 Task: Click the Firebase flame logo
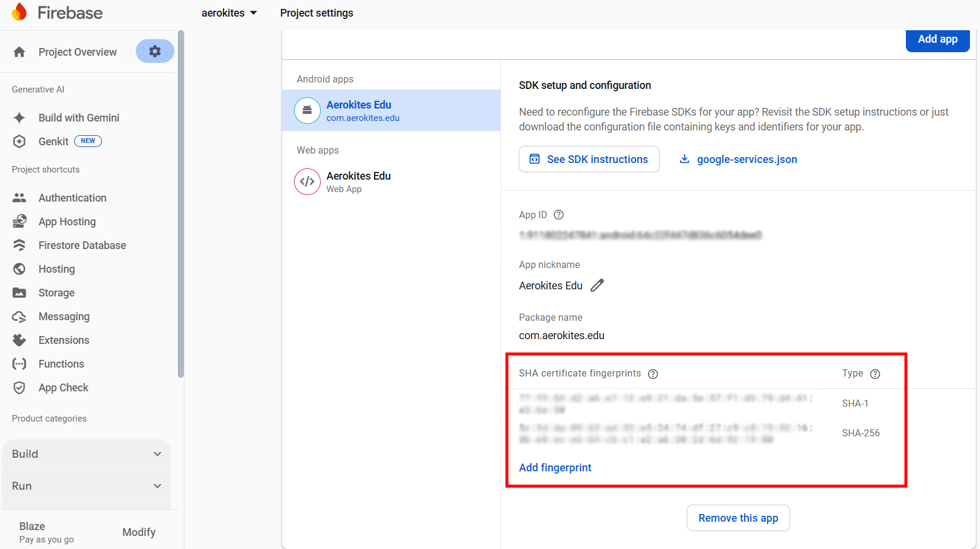[20, 12]
